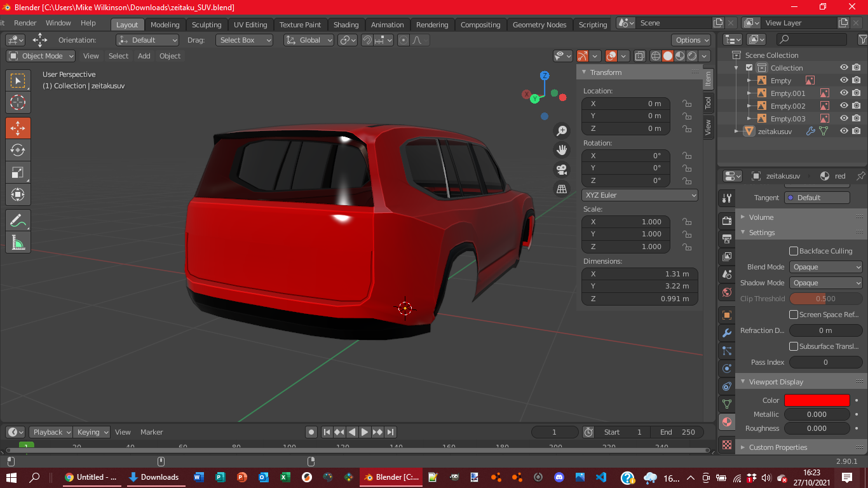Open the Blend Mode dropdown
868x488 pixels.
pos(825,267)
